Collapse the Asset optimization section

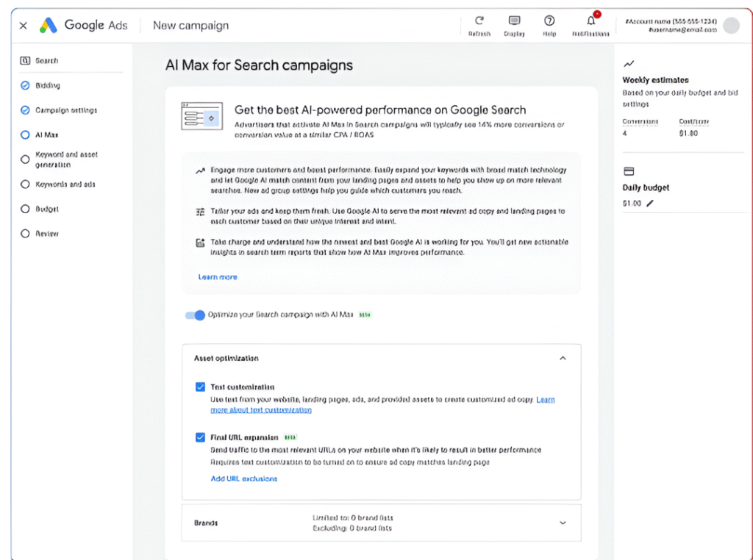[x=563, y=358]
